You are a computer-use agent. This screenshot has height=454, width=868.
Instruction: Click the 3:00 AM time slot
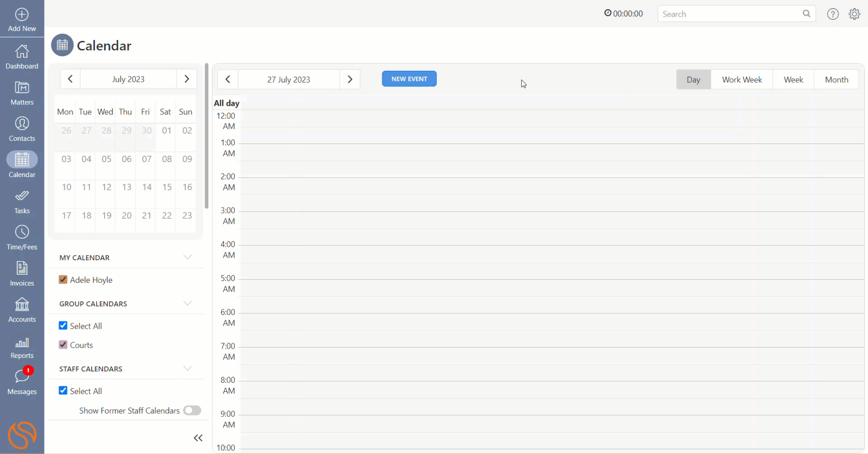(552, 220)
